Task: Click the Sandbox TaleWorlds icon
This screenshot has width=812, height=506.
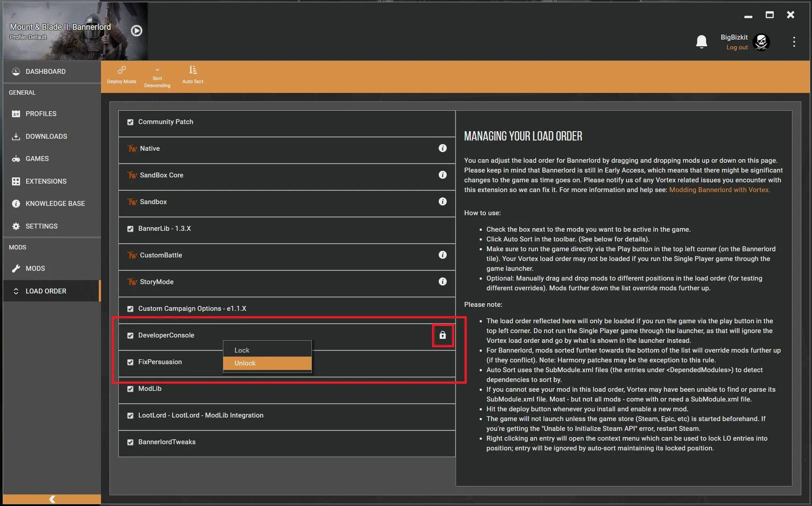Action: [x=132, y=202]
